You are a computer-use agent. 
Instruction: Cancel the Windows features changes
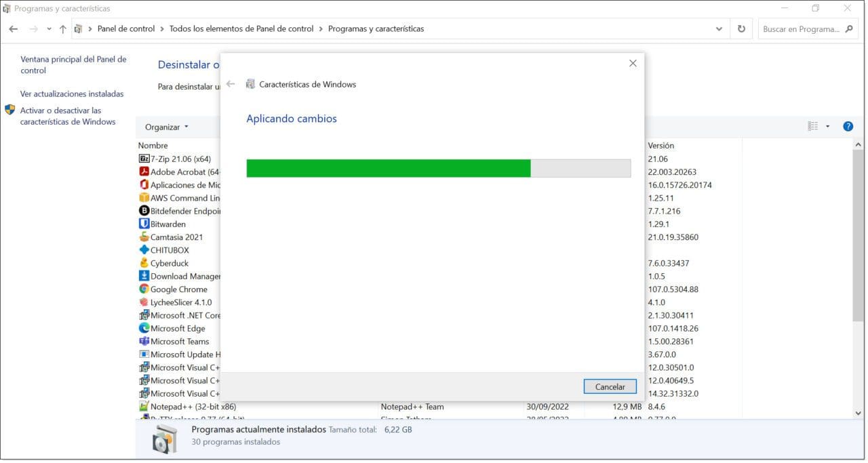(x=610, y=386)
